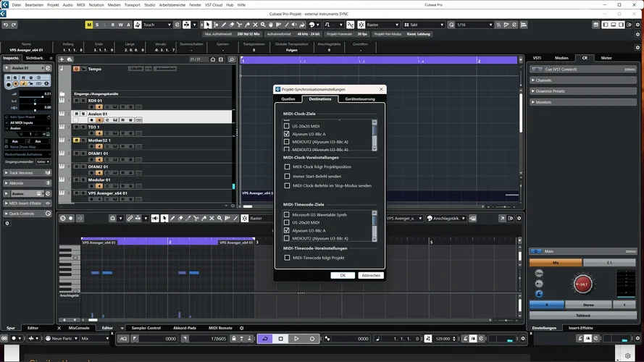Switch to the Quellen tab

(x=288, y=98)
